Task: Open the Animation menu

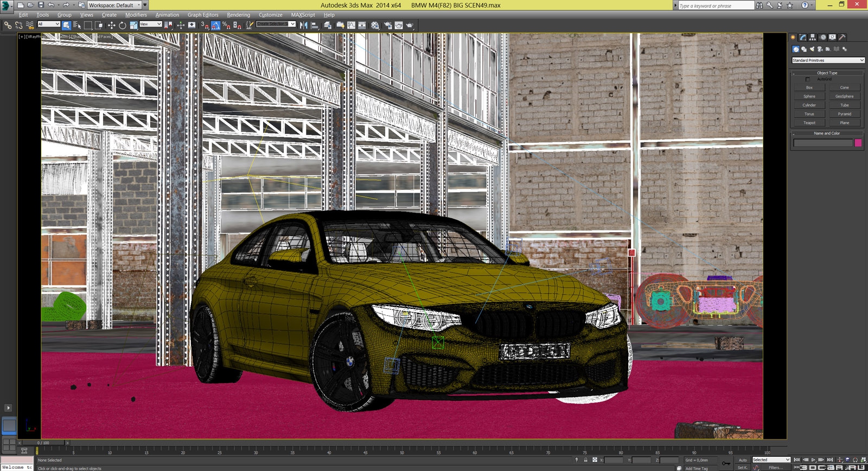Action: pos(167,15)
